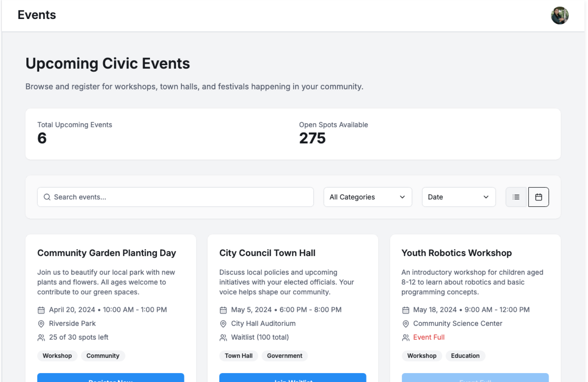Click location pin next to Riverside Park

pos(41,324)
